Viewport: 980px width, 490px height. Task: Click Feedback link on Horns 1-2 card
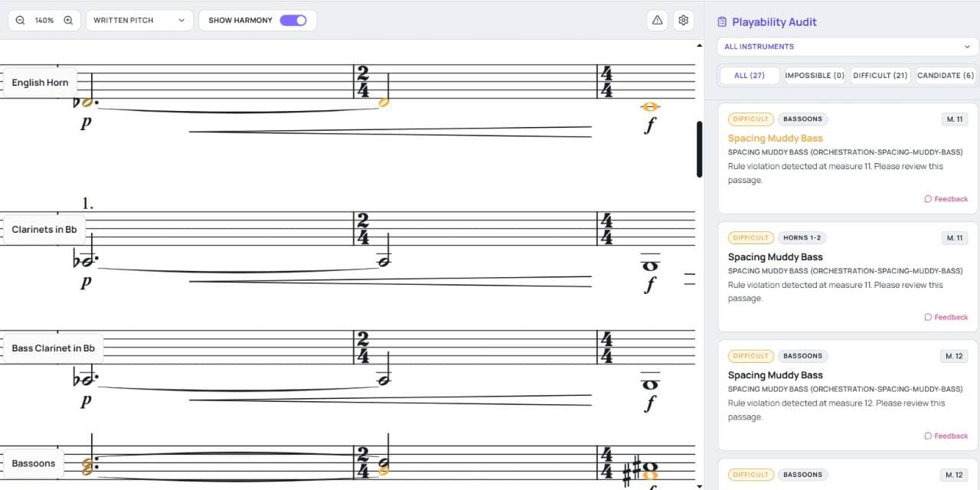[946, 317]
